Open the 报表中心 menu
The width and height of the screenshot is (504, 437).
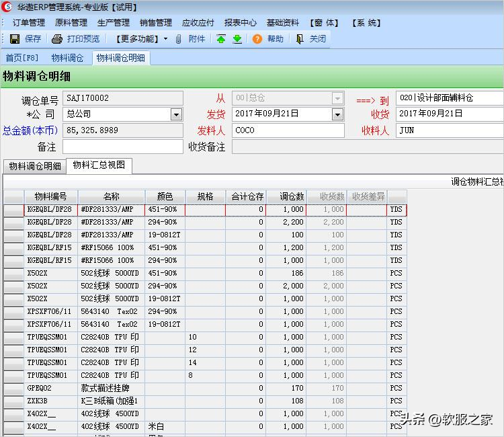[240, 23]
